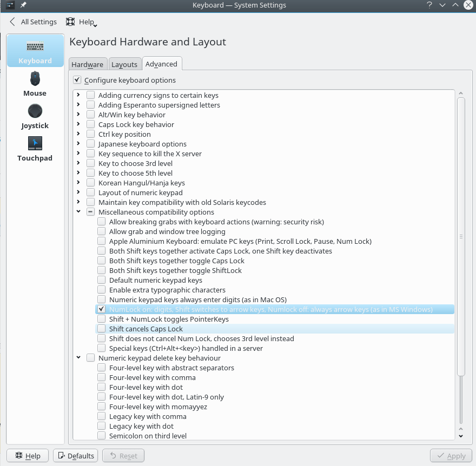Click the Help icon in the toolbar
The height and width of the screenshot is (466, 476).
click(x=70, y=22)
